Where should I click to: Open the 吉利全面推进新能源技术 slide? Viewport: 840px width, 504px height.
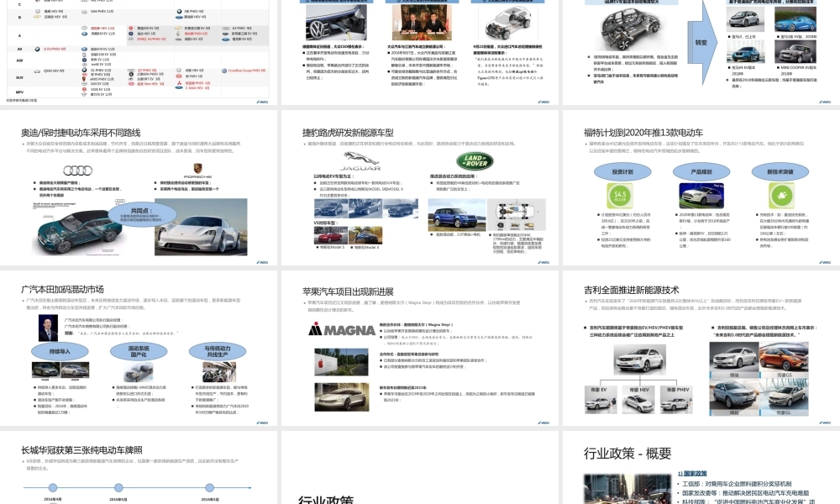699,354
